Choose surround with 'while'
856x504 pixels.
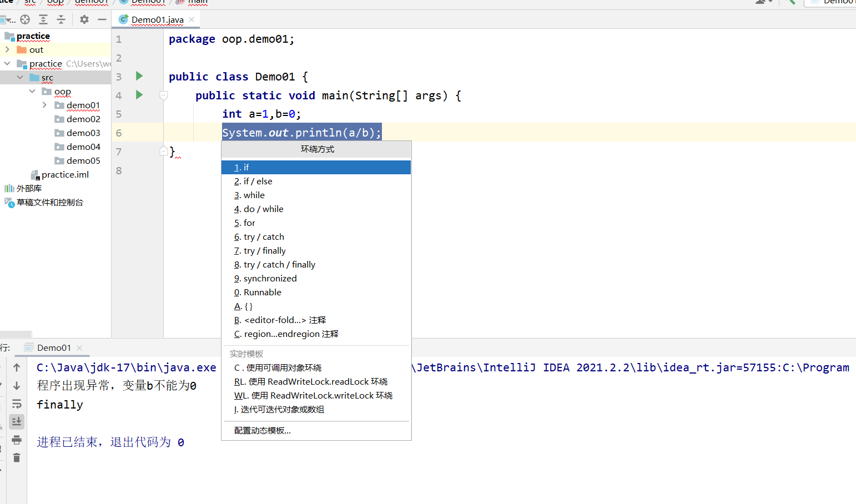coord(316,195)
